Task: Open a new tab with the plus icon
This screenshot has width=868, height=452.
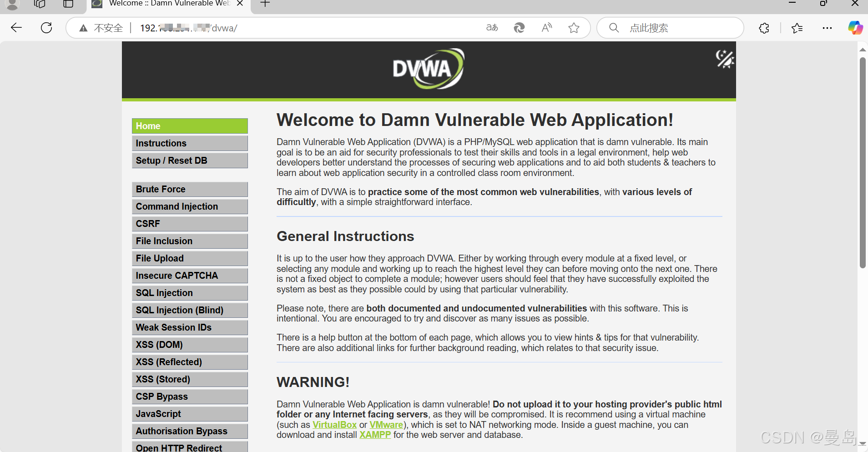Action: [x=265, y=4]
